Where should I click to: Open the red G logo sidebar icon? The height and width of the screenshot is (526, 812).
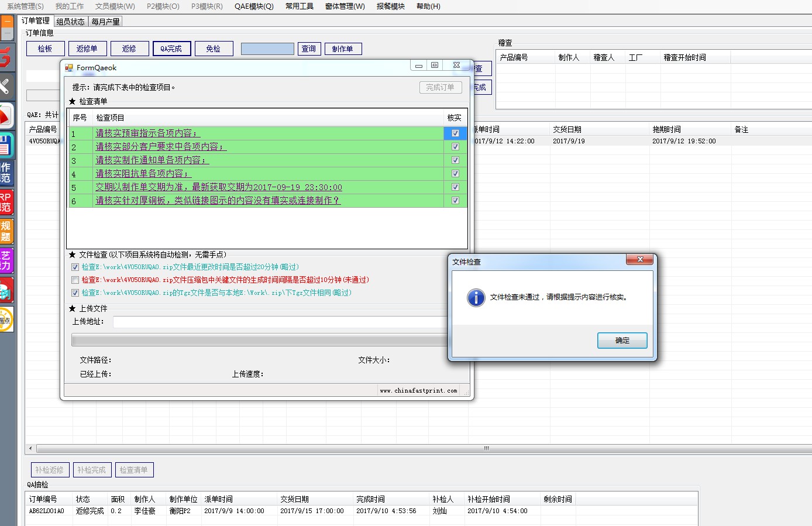6,57
